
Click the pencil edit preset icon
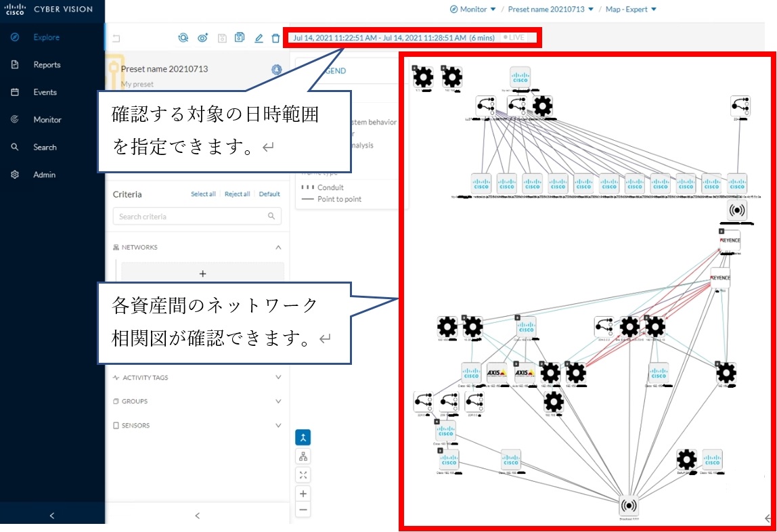coord(259,38)
